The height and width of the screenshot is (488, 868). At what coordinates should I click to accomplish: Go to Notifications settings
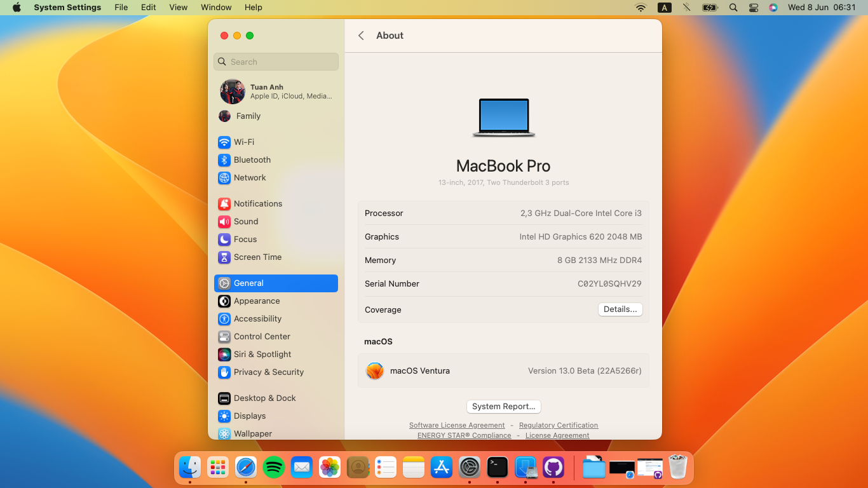pos(276,204)
